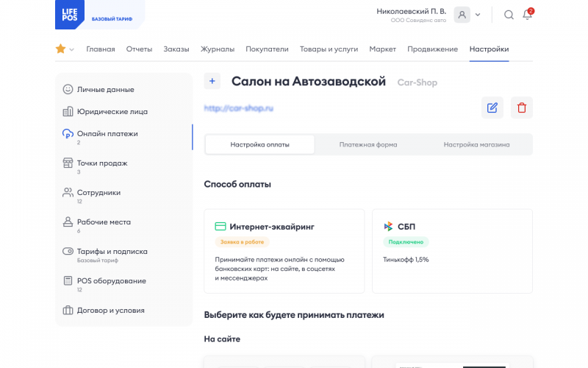Click the blue edit pencil button
Screen dimensions: 588x368
tap(492, 107)
